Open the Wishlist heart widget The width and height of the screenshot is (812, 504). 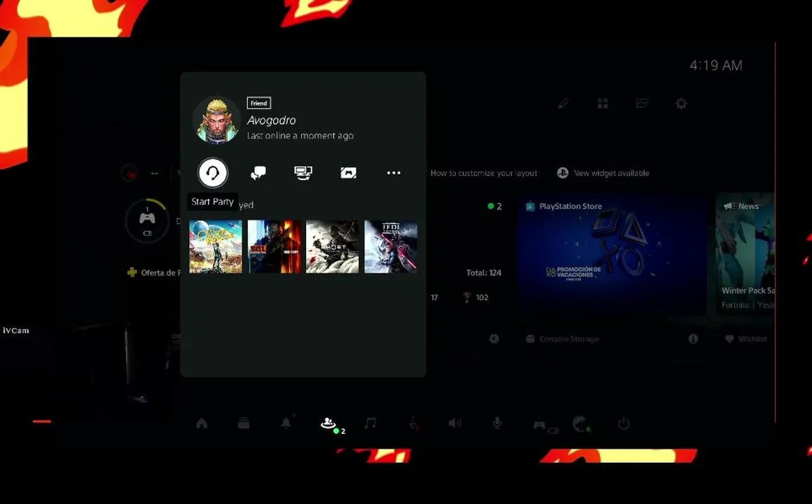pyautogui.click(x=745, y=339)
